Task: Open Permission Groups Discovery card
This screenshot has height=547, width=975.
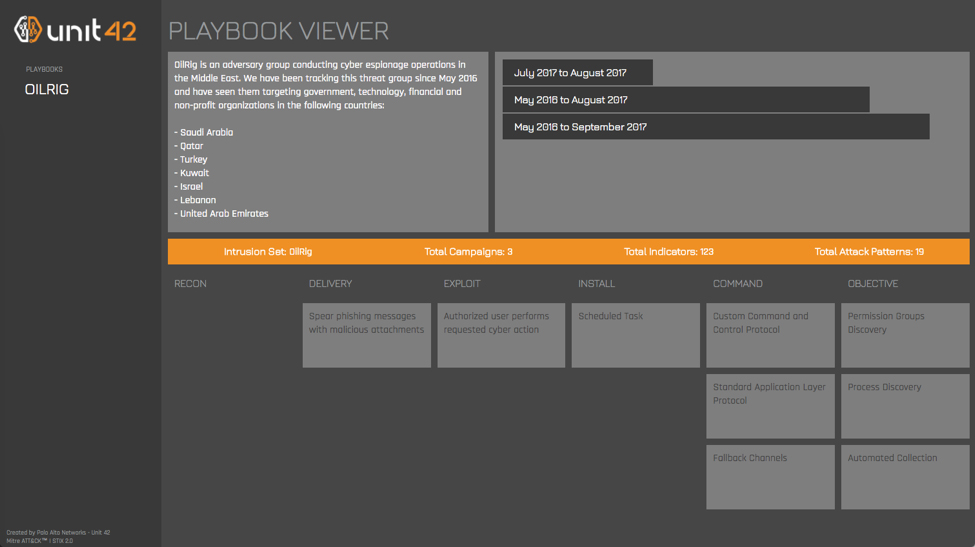Action: pyautogui.click(x=905, y=335)
